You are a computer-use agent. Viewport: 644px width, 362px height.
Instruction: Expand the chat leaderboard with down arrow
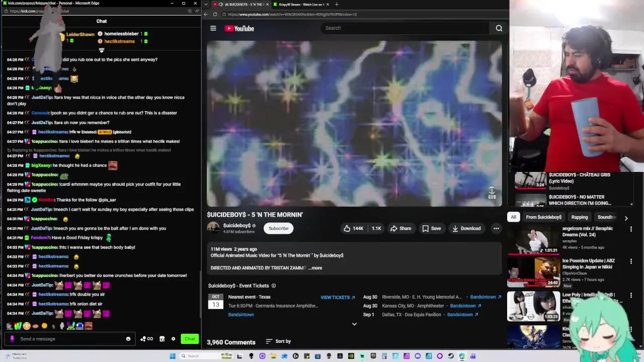pyautogui.click(x=102, y=50)
